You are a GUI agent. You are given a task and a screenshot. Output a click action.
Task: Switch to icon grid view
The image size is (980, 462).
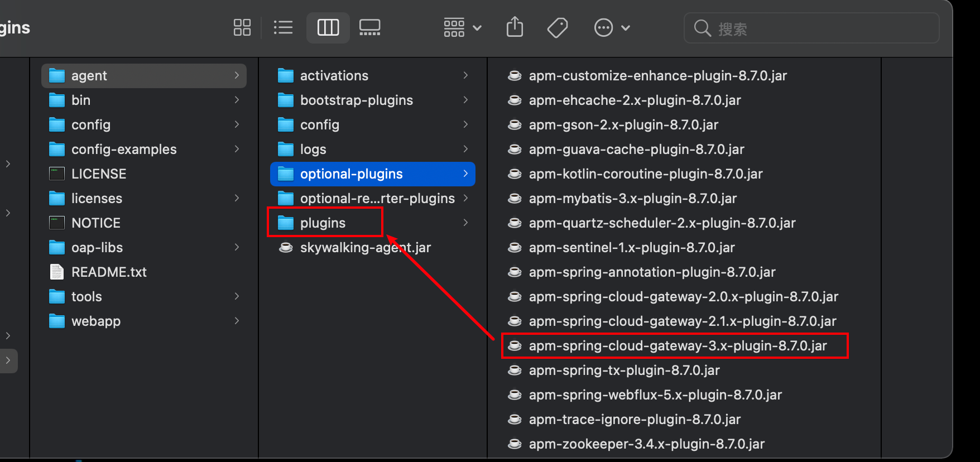[x=242, y=27]
